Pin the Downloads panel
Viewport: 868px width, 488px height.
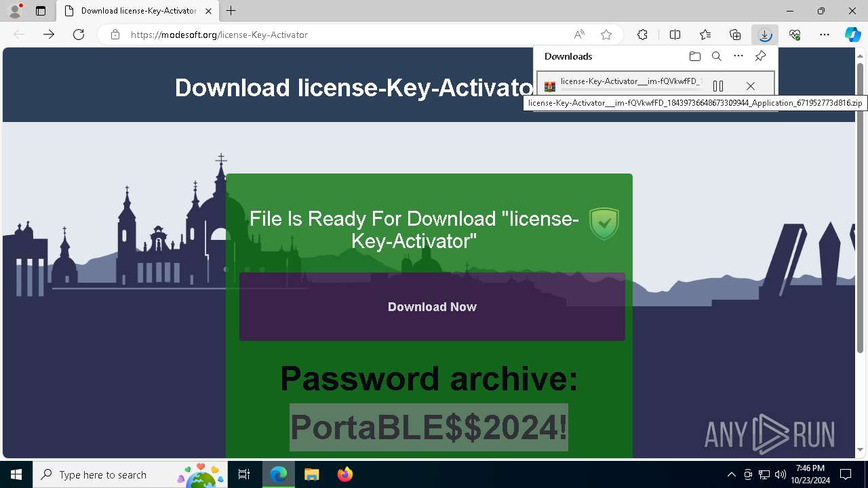click(x=760, y=56)
